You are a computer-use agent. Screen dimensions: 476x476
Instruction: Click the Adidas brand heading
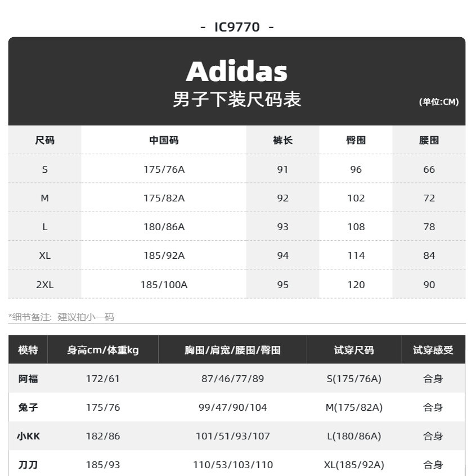pos(236,71)
